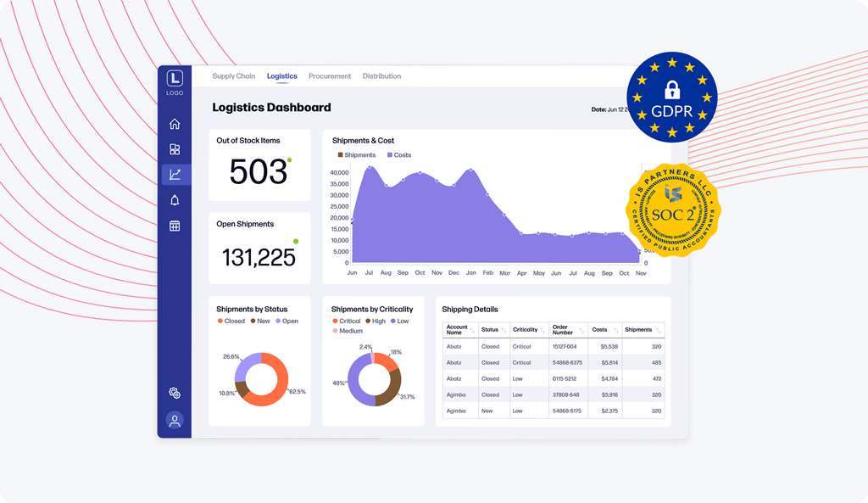This screenshot has height=503, width=868.
Task: Click the Out of Stock Items card
Action: (259, 165)
